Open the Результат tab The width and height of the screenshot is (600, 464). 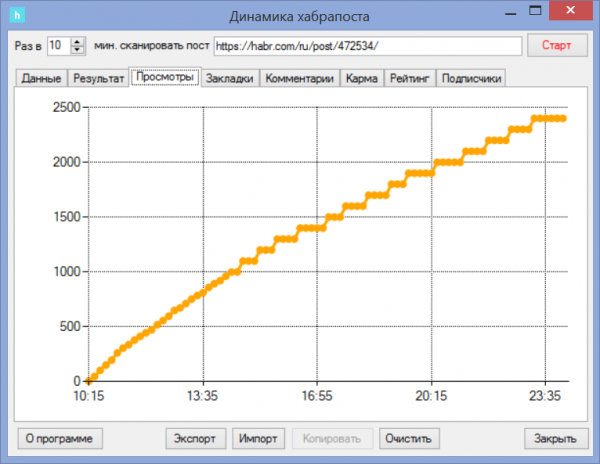click(x=99, y=78)
